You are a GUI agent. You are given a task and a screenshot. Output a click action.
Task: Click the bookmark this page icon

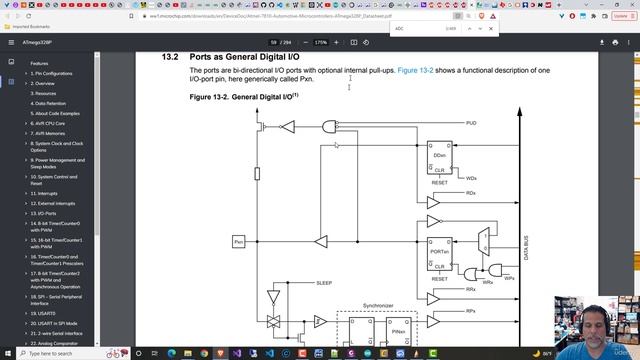tap(131, 16)
